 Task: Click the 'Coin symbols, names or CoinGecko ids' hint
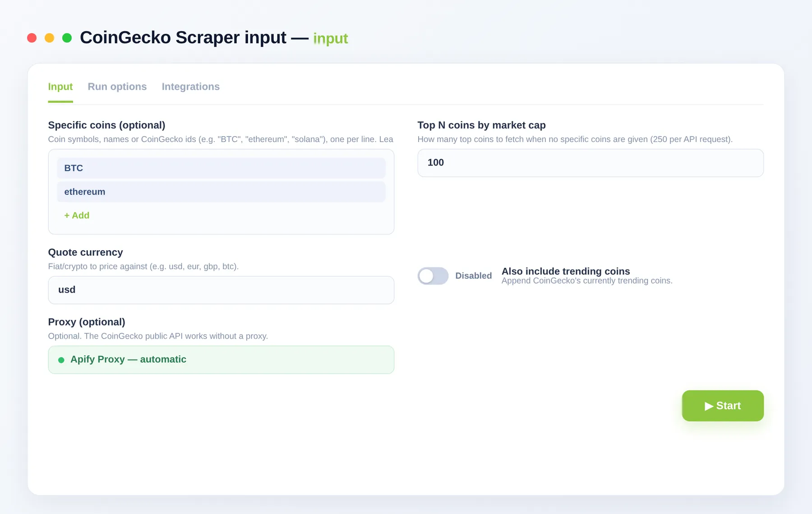(221, 139)
